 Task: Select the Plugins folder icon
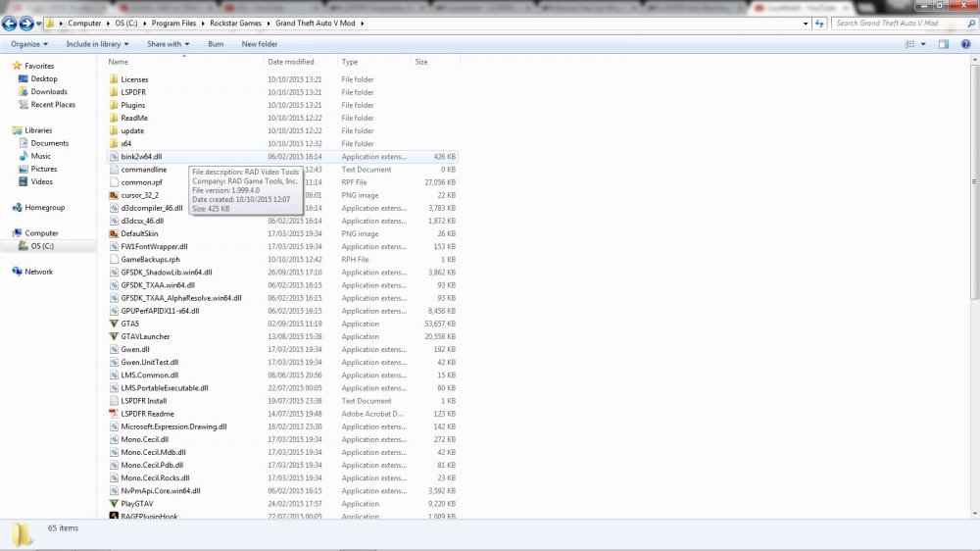113,105
